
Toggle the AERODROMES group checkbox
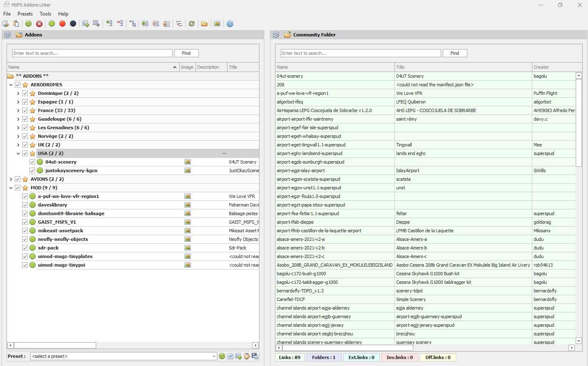(x=18, y=85)
